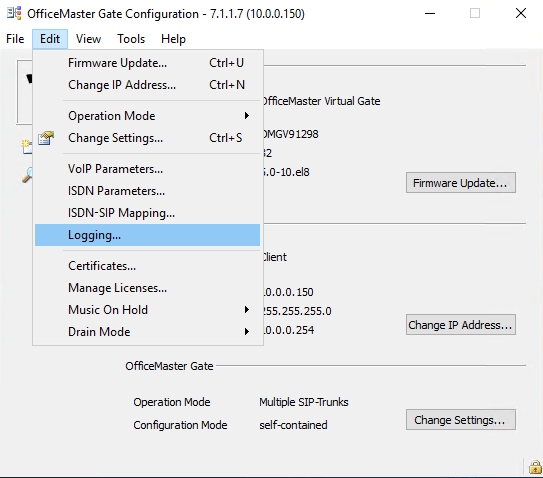Select Change IP Address... menu entry

click(148, 85)
